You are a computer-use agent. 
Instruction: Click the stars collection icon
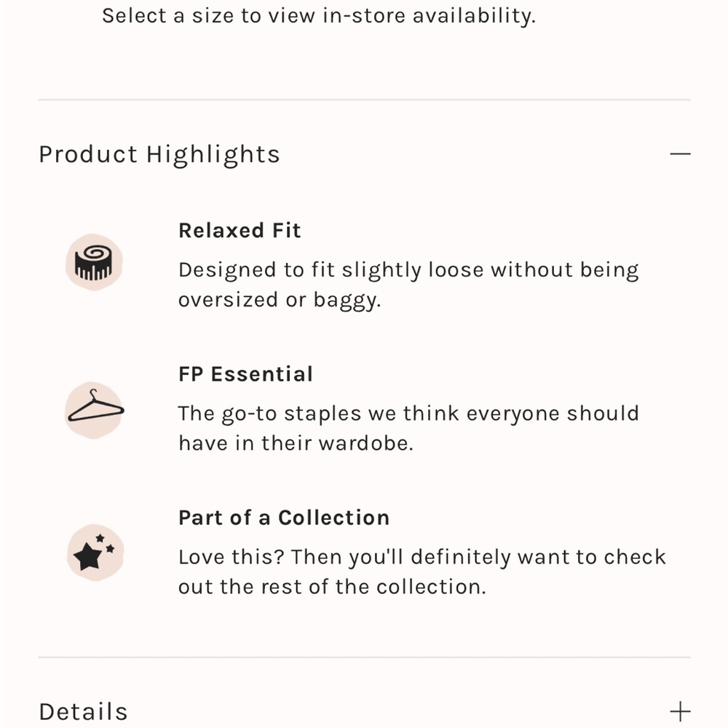[95, 553]
